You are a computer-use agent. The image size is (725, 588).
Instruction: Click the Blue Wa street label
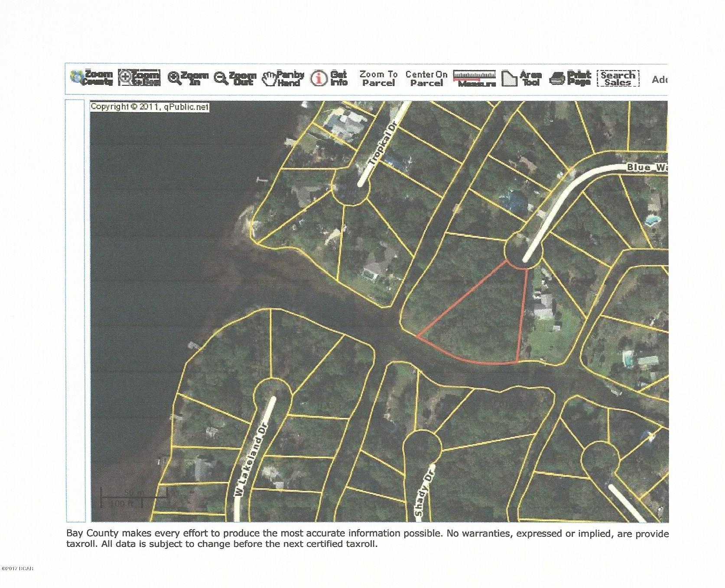[646, 167]
